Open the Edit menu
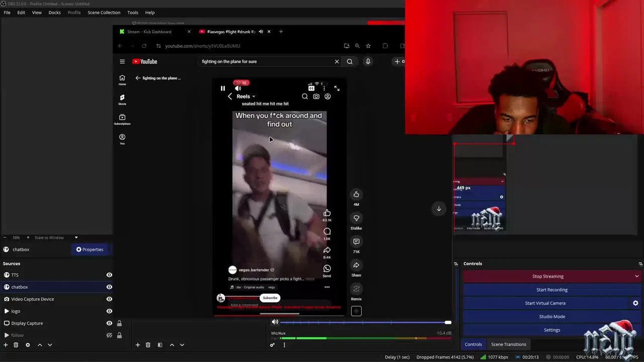 pyautogui.click(x=21, y=13)
